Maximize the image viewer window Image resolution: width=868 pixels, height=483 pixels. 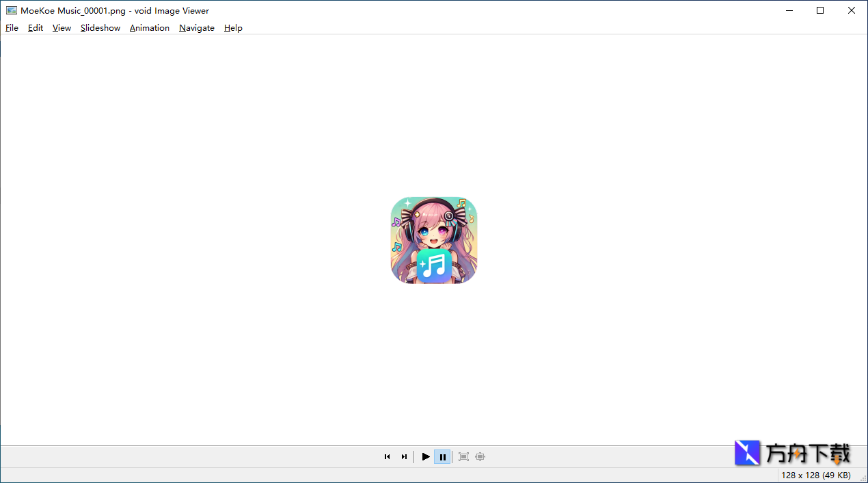[820, 10]
